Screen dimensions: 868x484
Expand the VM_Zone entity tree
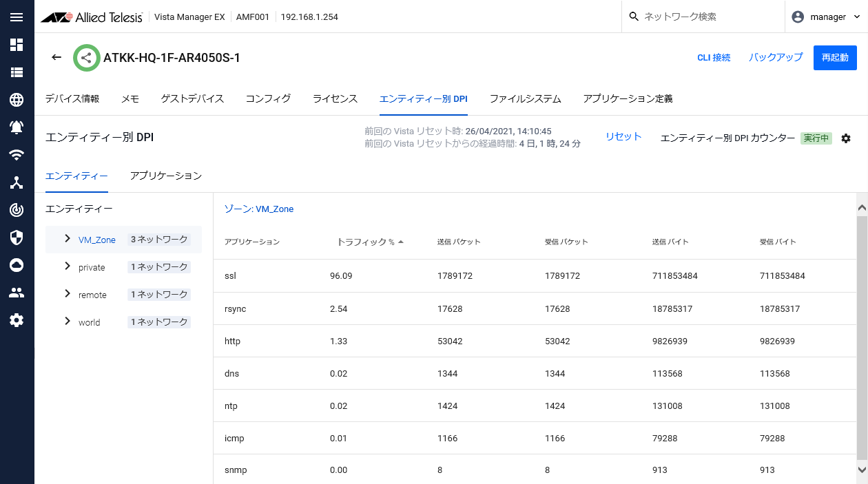67,239
